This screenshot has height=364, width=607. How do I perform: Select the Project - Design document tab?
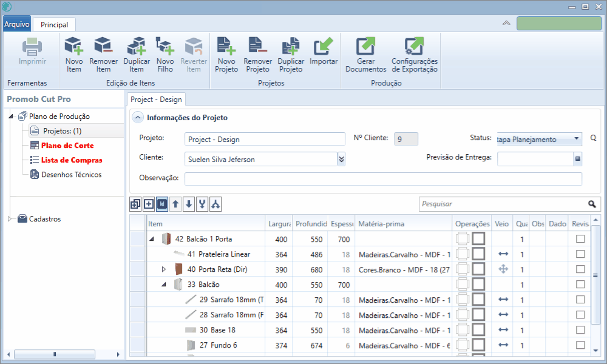(157, 99)
